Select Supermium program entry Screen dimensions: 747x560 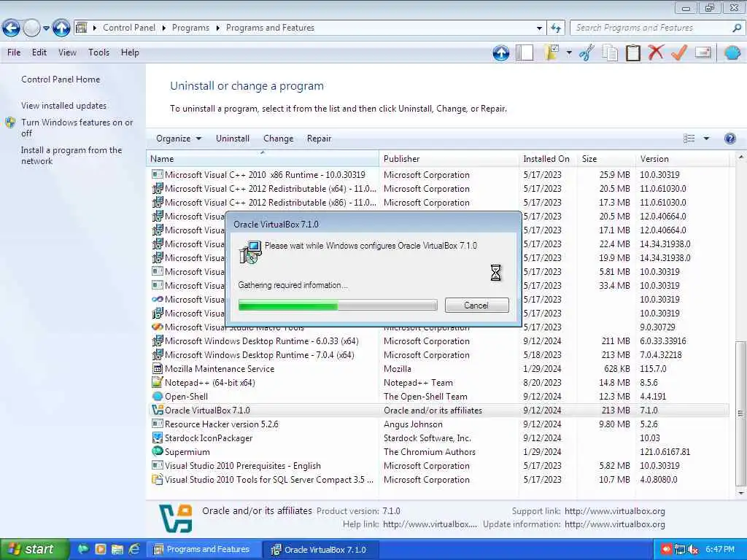tap(438, 452)
